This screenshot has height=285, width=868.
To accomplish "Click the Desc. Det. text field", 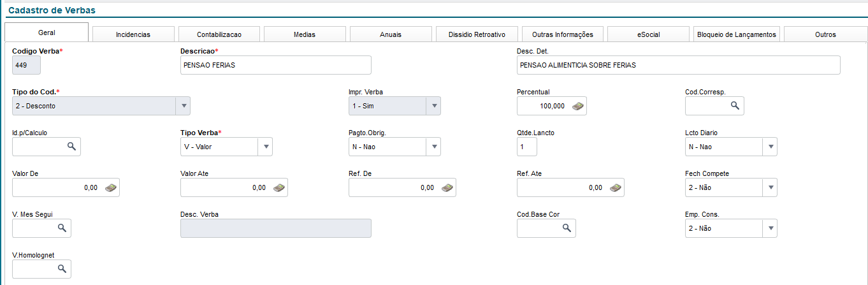I will point(679,65).
